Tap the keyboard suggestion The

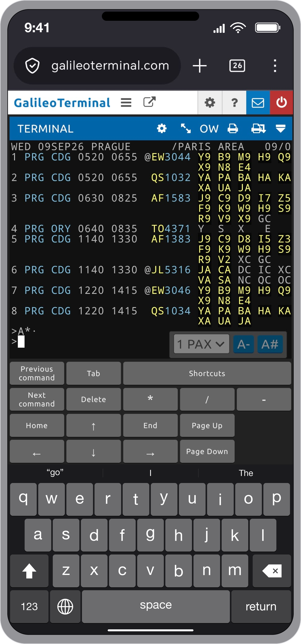point(246,473)
